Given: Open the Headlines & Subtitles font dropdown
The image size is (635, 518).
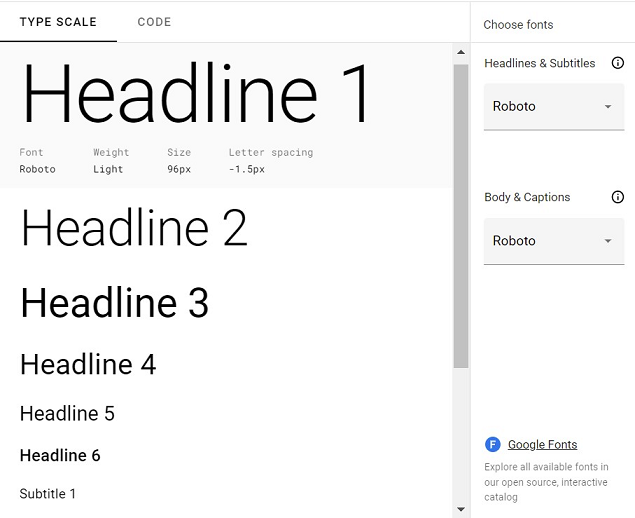Looking at the screenshot, I should click(554, 107).
